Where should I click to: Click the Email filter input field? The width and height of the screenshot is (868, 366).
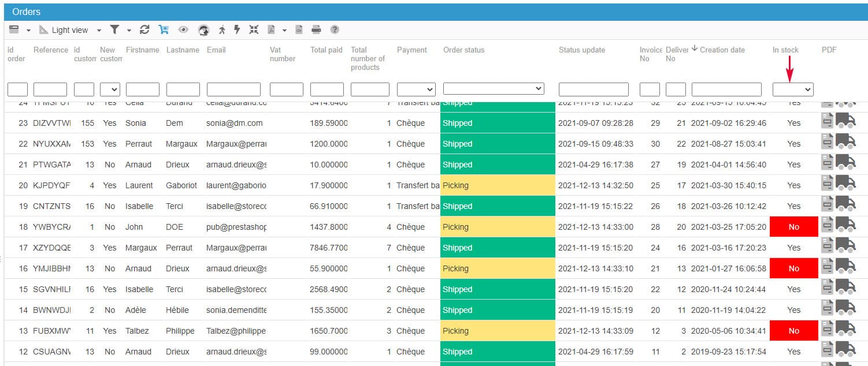coord(233,89)
